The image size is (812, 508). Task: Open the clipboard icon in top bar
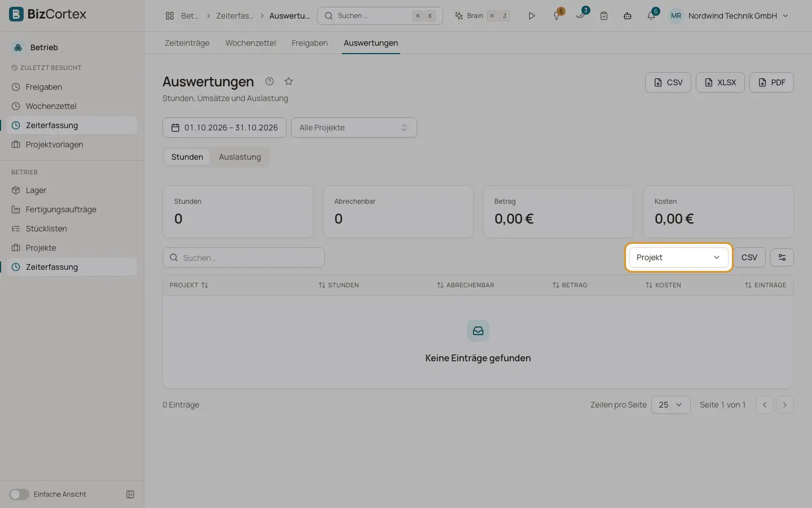click(x=604, y=16)
